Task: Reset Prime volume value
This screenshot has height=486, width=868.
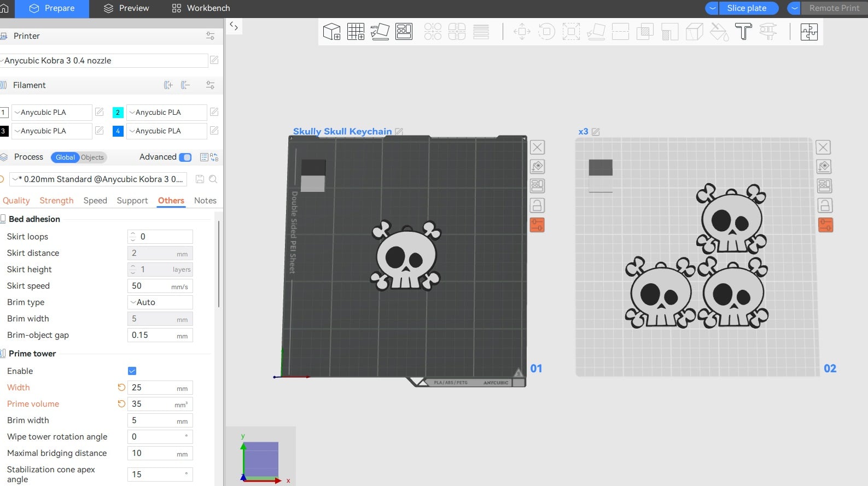Action: click(121, 404)
